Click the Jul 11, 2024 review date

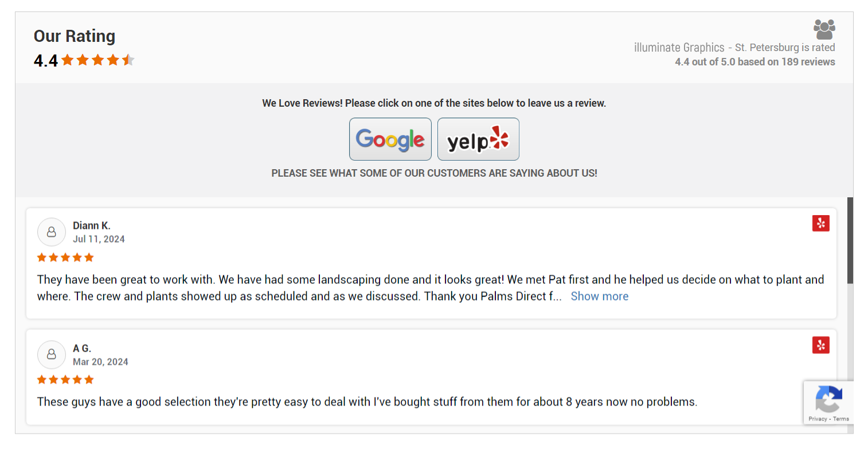pyautogui.click(x=99, y=239)
